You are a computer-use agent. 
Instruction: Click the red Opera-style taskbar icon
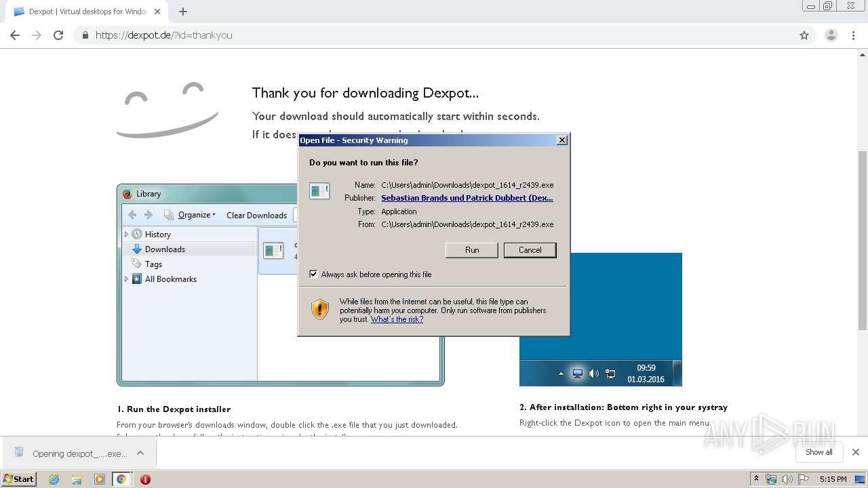point(145,479)
